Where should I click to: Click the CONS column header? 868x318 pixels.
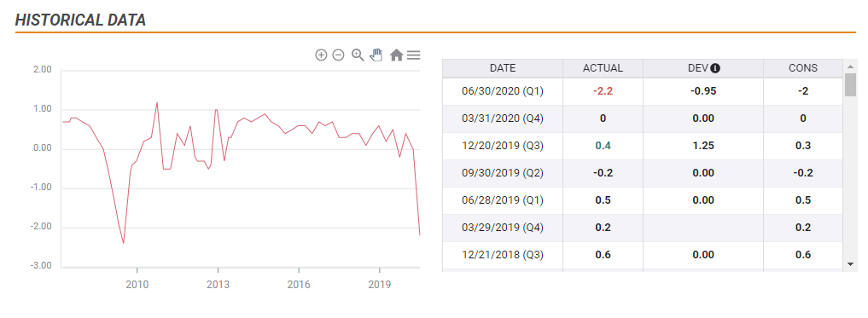(x=802, y=68)
